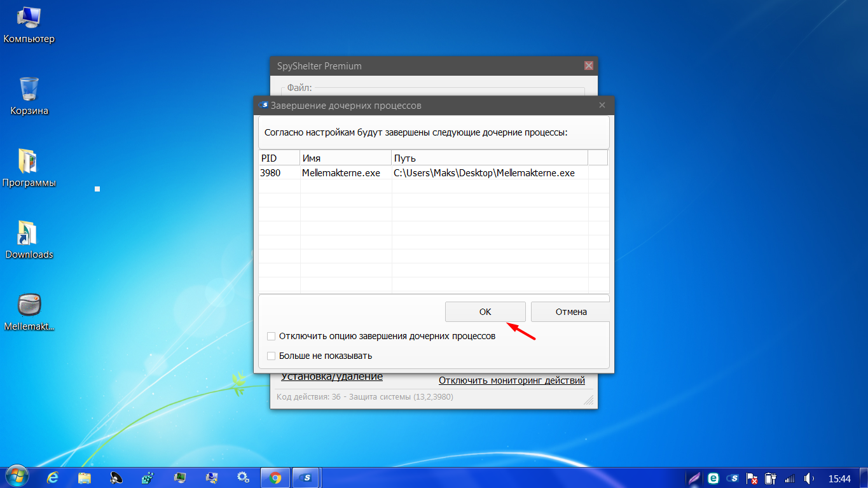Click the Show desktop strip beside clock

(863, 478)
